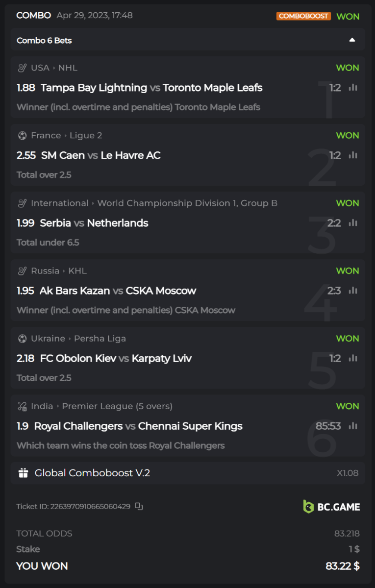The width and height of the screenshot is (375, 588).
Task: Open statistics icon for FC Obolon Kiev match
Action: [x=353, y=358]
